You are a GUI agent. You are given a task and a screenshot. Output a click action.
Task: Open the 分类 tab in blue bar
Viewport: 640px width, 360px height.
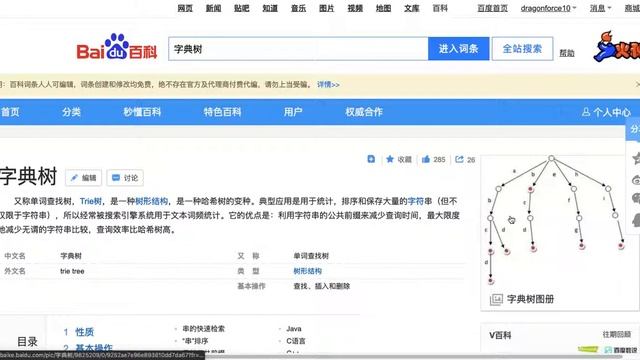[x=71, y=112]
